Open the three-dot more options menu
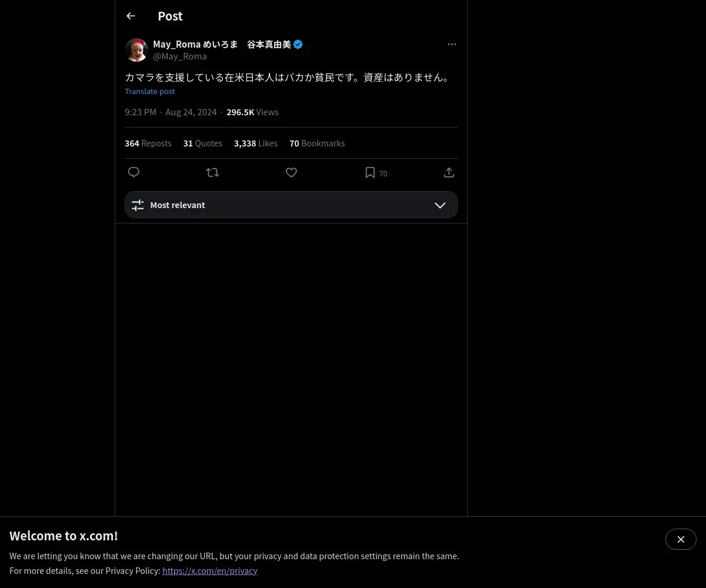Screen dimensions: 706x588 [x=452, y=44]
